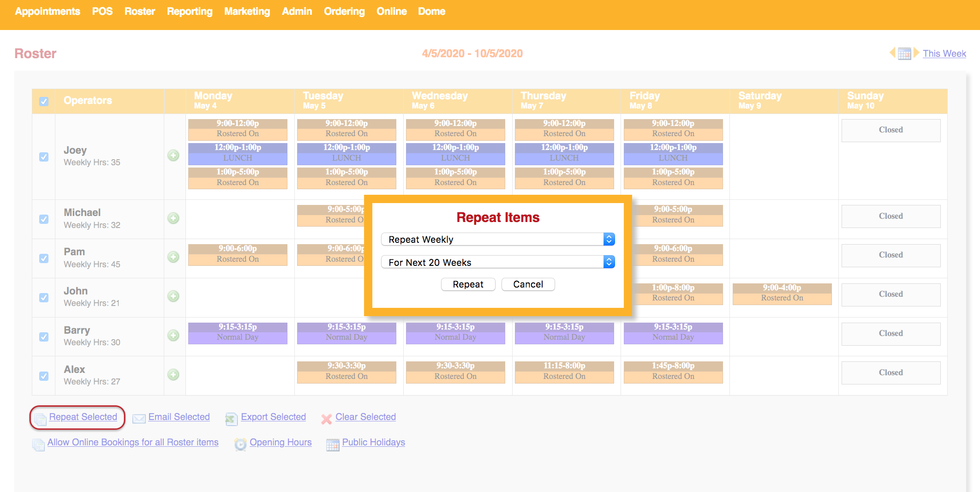This screenshot has height=492, width=980.
Task: Uncheck the checkbox next to Pam
Action: [44, 258]
